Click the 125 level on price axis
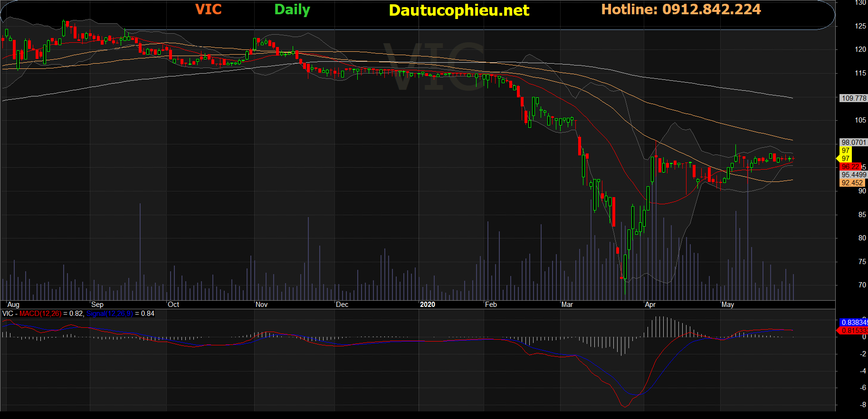Screen dimensions: 868x419 coord(860,26)
